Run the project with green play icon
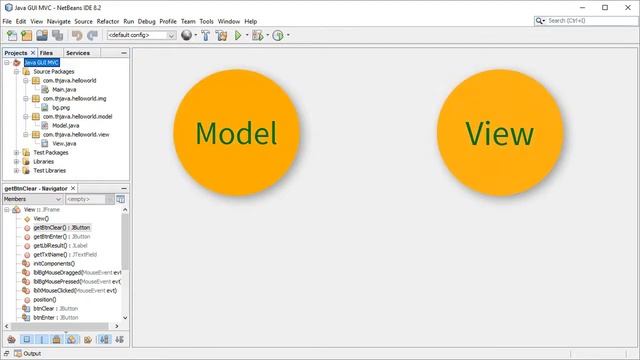 [238, 36]
